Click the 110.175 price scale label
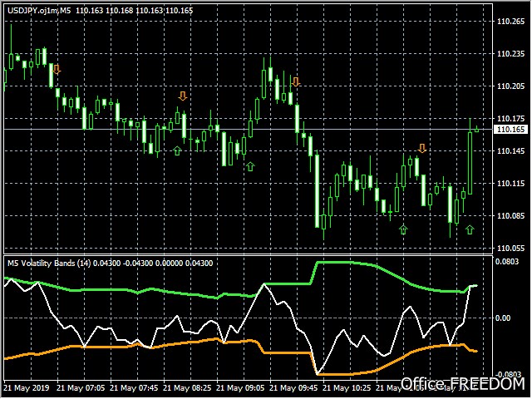The image size is (532, 399). coord(510,118)
